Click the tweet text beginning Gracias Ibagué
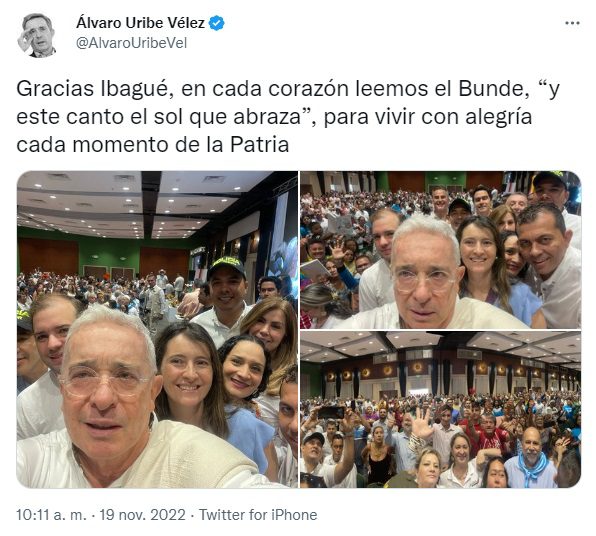The image size is (596, 536). (x=288, y=117)
